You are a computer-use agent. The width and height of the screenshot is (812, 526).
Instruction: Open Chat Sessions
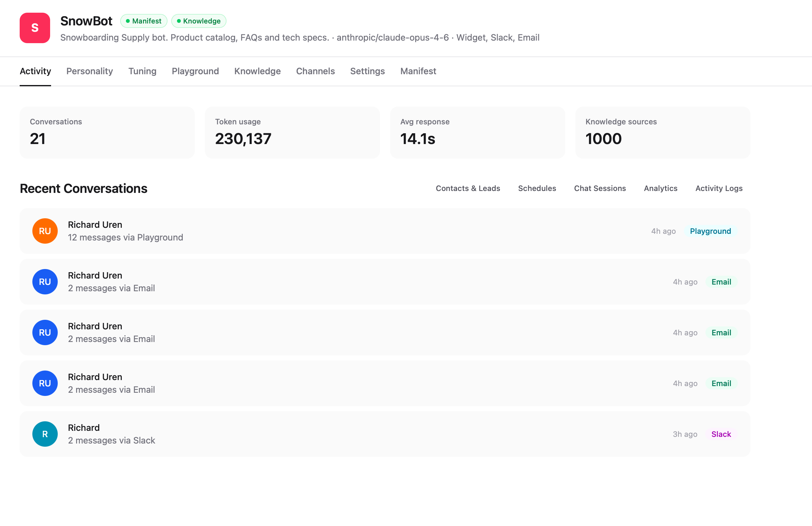[x=600, y=188]
